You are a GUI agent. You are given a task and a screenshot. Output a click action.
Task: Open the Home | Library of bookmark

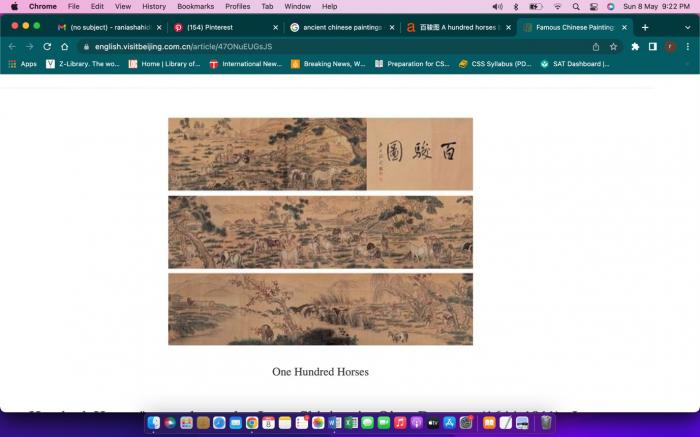click(x=164, y=64)
